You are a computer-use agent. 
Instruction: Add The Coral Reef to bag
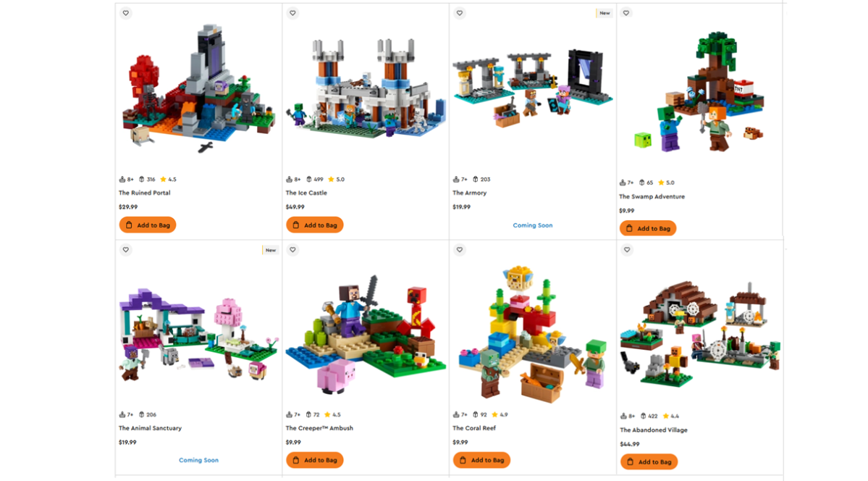point(481,460)
